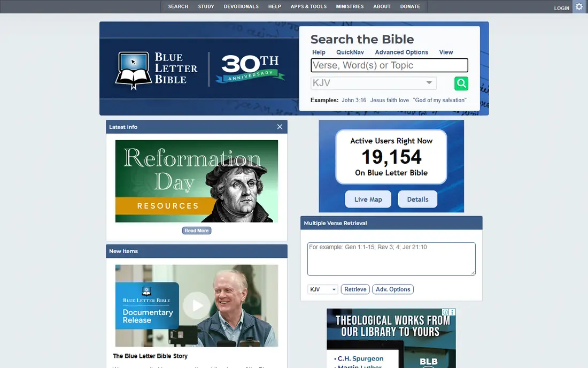Click the 19,154 active users count
Screen dimensions: 588x368
pos(391,157)
